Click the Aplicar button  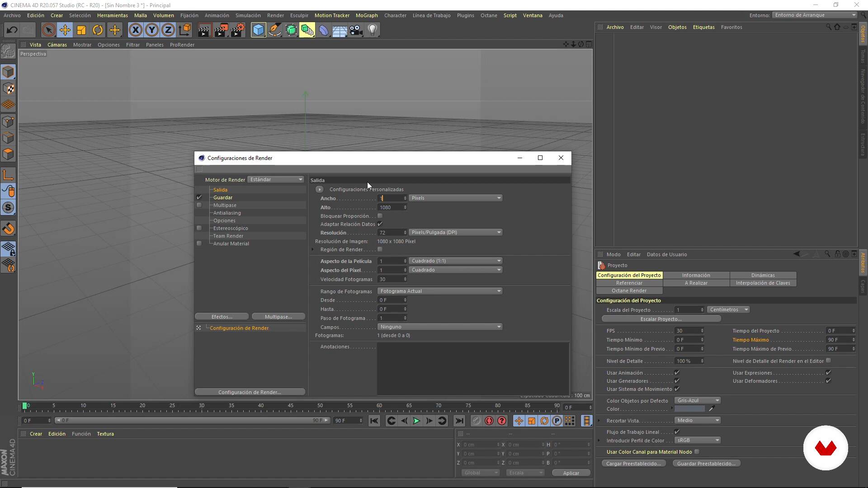pyautogui.click(x=571, y=473)
